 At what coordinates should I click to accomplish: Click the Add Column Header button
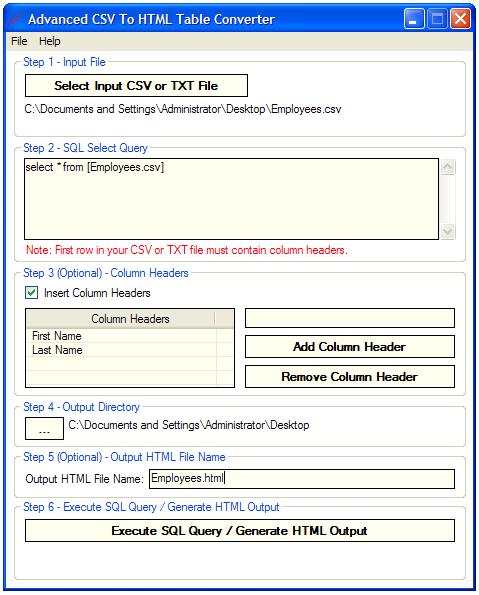click(x=350, y=346)
